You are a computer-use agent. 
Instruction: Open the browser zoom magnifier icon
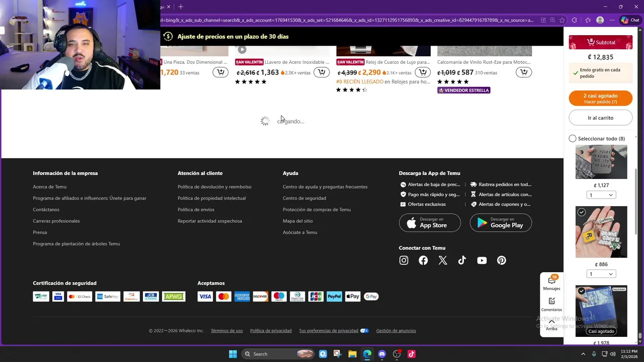pyautogui.click(x=552, y=20)
